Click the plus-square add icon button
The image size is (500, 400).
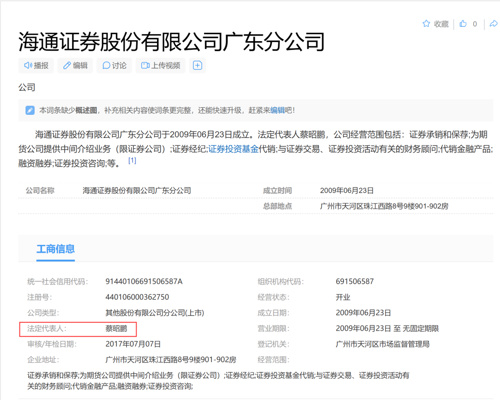(197, 65)
